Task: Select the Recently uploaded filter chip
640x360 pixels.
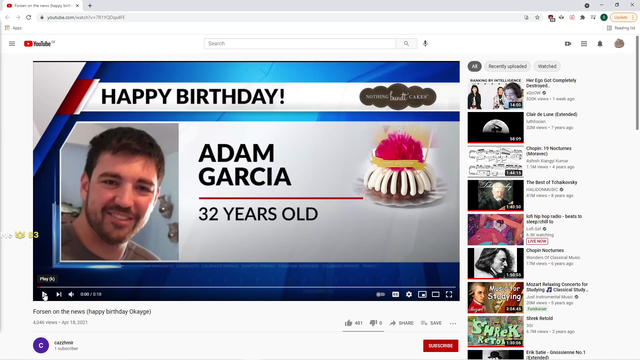Action: click(507, 66)
